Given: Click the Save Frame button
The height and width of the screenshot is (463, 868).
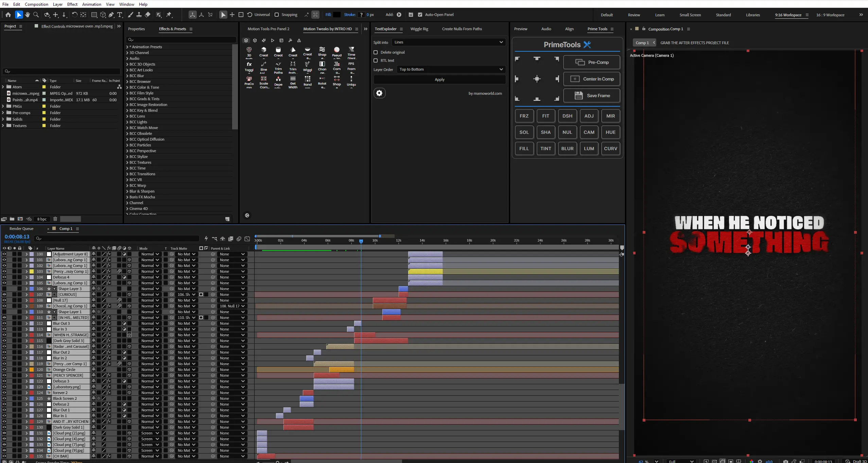Looking at the screenshot, I should (592, 95).
